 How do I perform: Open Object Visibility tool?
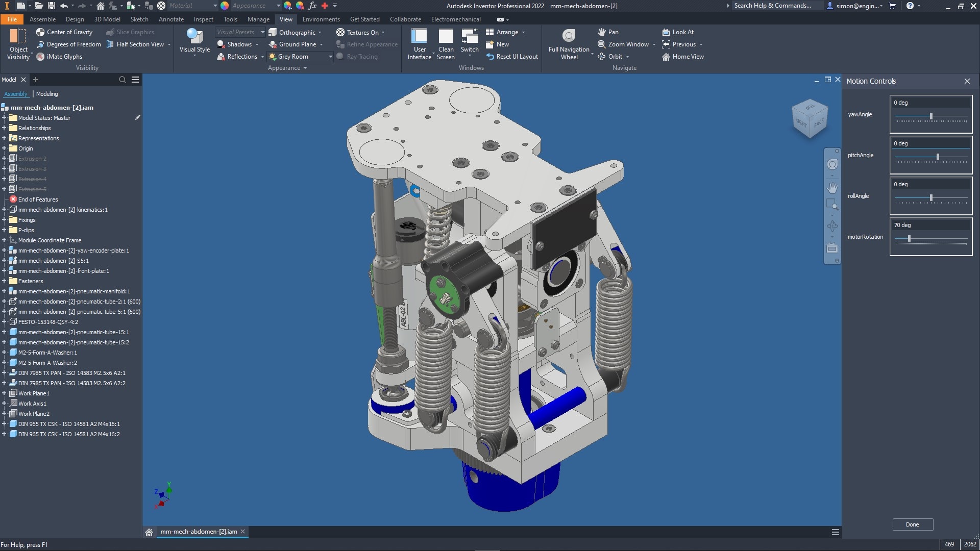18,44
